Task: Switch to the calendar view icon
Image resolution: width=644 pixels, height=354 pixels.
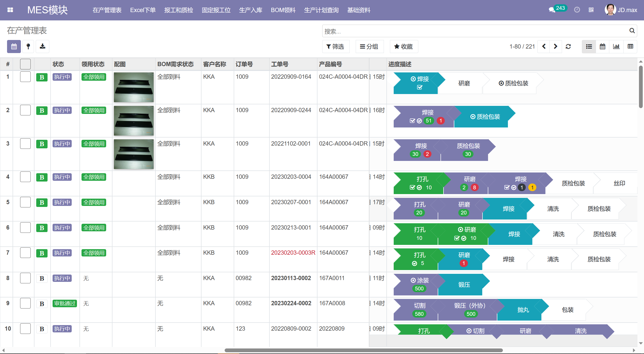Action: 602,47
